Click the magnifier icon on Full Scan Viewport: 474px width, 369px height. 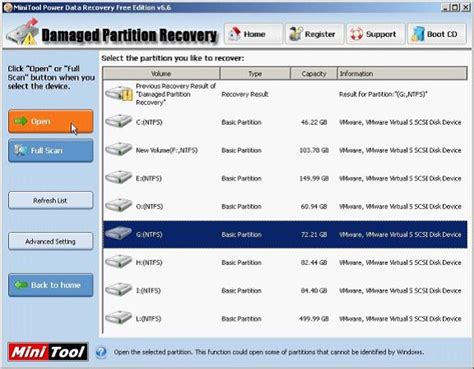[x=21, y=150]
